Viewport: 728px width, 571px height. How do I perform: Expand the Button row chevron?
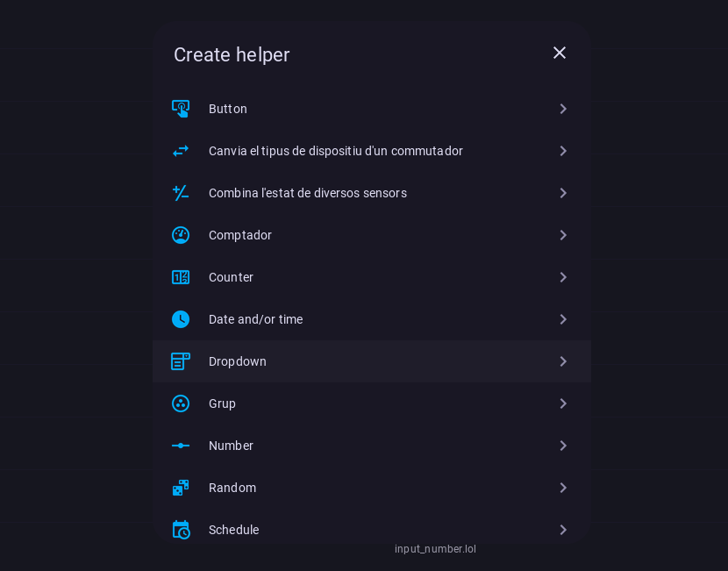pos(563,109)
